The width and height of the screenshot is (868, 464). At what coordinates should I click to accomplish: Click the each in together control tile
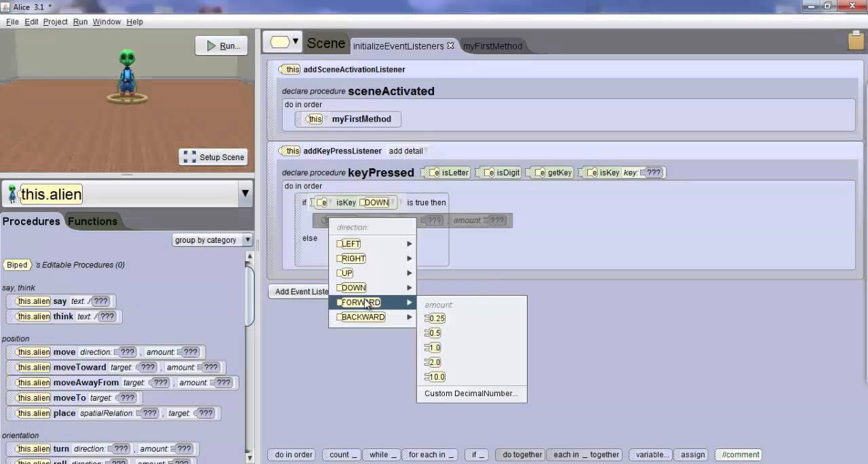pos(585,455)
